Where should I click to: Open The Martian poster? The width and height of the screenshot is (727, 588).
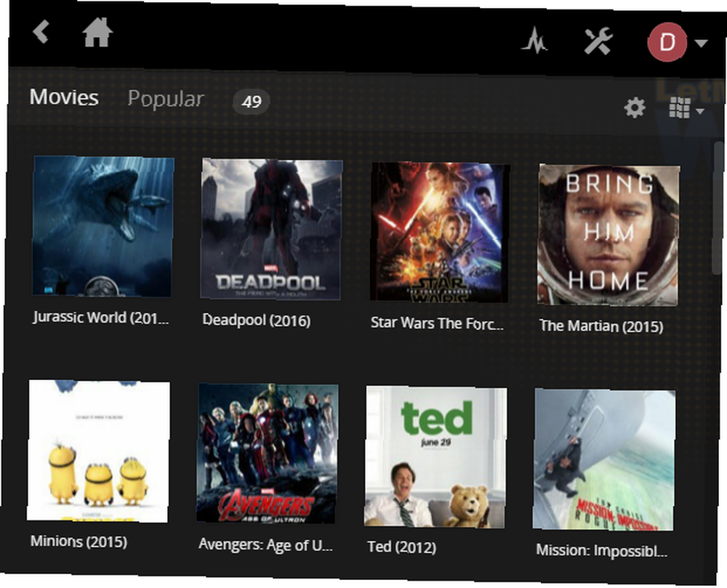(608, 235)
